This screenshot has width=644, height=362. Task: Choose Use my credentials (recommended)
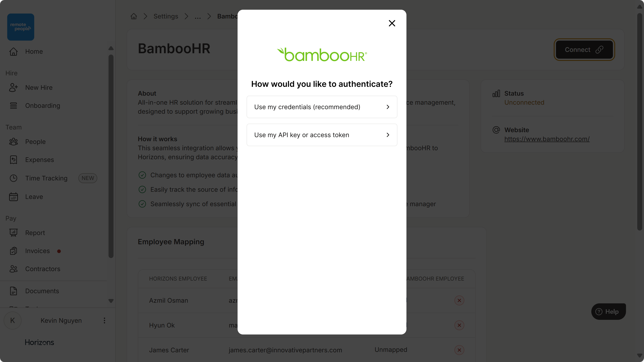tap(322, 107)
